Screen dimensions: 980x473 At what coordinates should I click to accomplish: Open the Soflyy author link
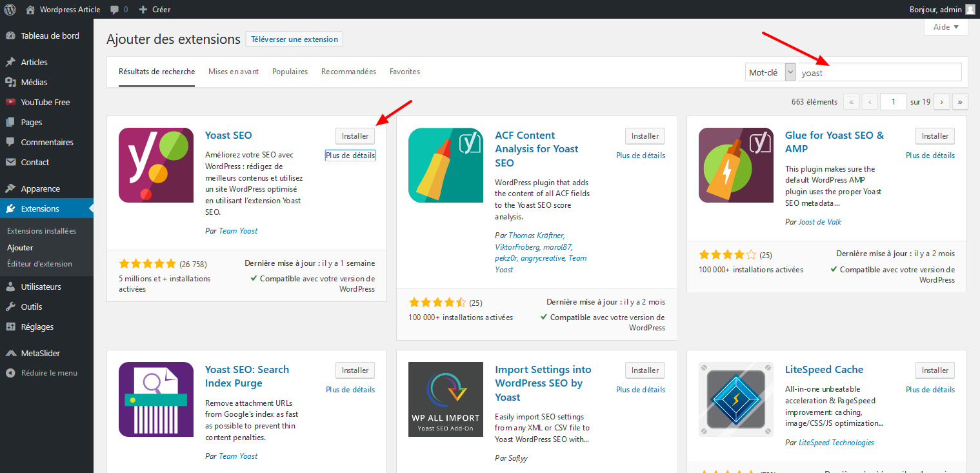coord(519,458)
